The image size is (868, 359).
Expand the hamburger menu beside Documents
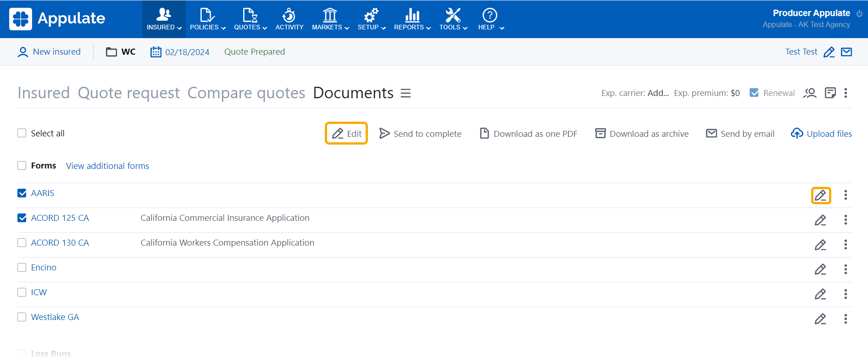tap(406, 93)
